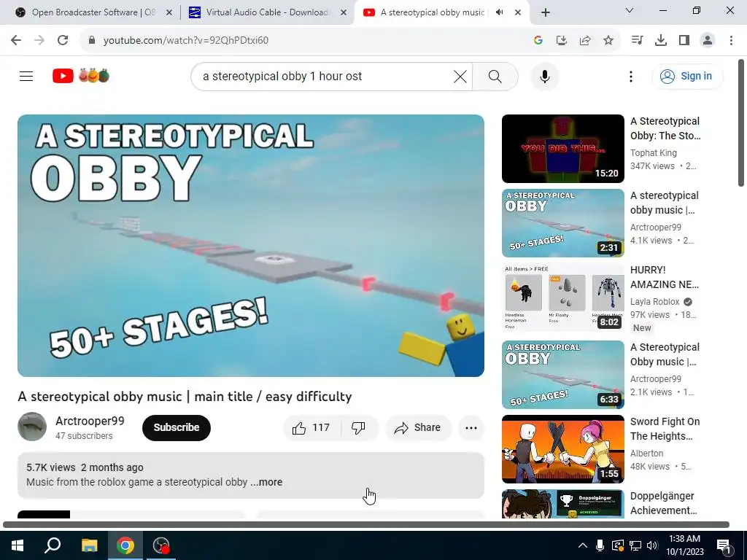This screenshot has width=747, height=560.
Task: Open the 2:31 obby music thumbnail
Action: pyautogui.click(x=562, y=223)
